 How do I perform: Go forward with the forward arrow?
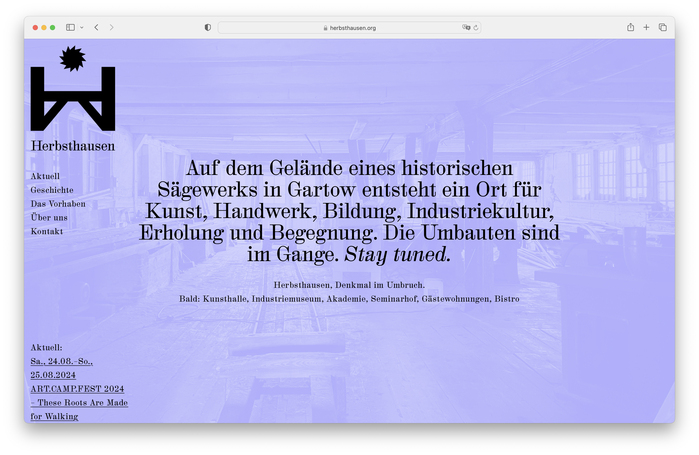click(111, 28)
